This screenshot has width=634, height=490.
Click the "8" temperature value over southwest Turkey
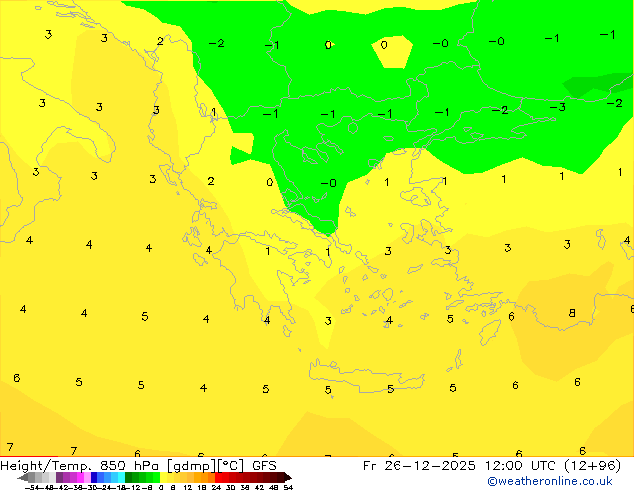(572, 313)
